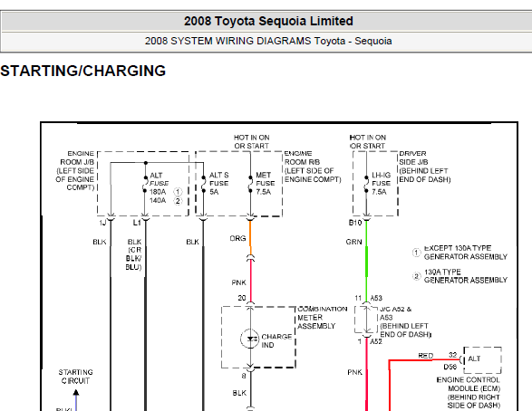Click BLK label beside the 1J wire
This screenshot has height=411, width=532.
tap(100, 242)
